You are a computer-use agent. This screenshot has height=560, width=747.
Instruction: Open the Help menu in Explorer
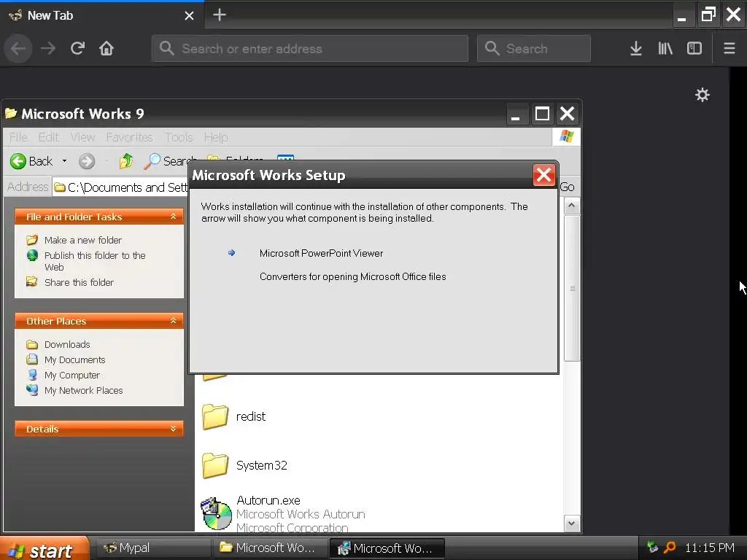pyautogui.click(x=216, y=137)
